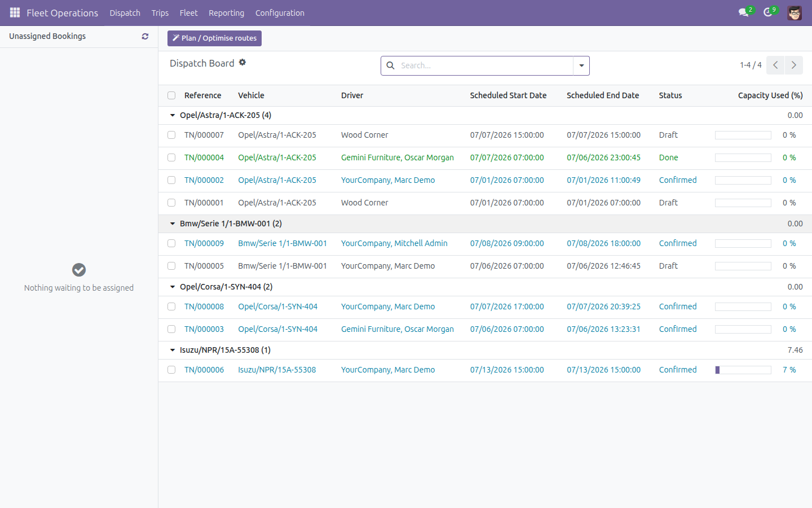812x508 pixels.
Task: Click driver YourCompany, Mitchell Admin
Action: tap(394, 243)
